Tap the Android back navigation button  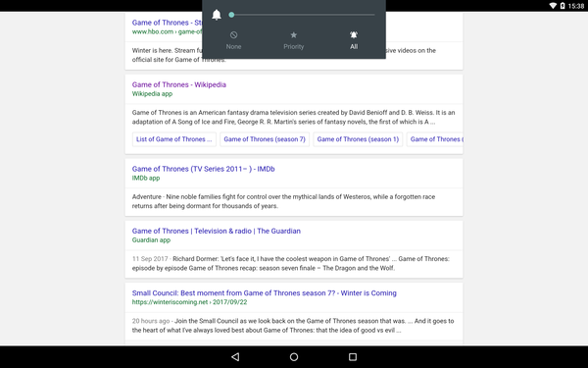point(235,357)
